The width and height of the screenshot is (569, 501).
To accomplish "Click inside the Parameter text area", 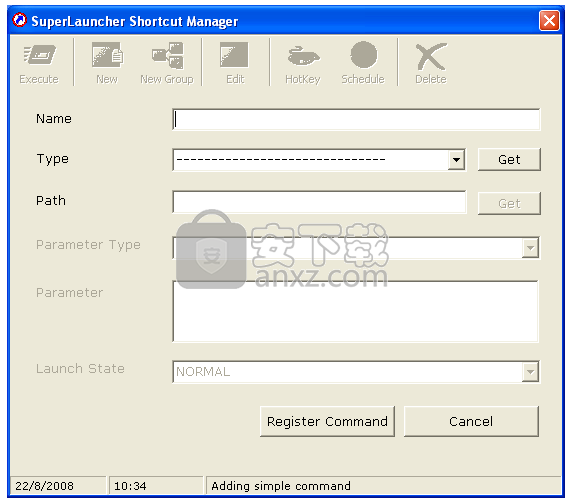I will (x=356, y=311).
